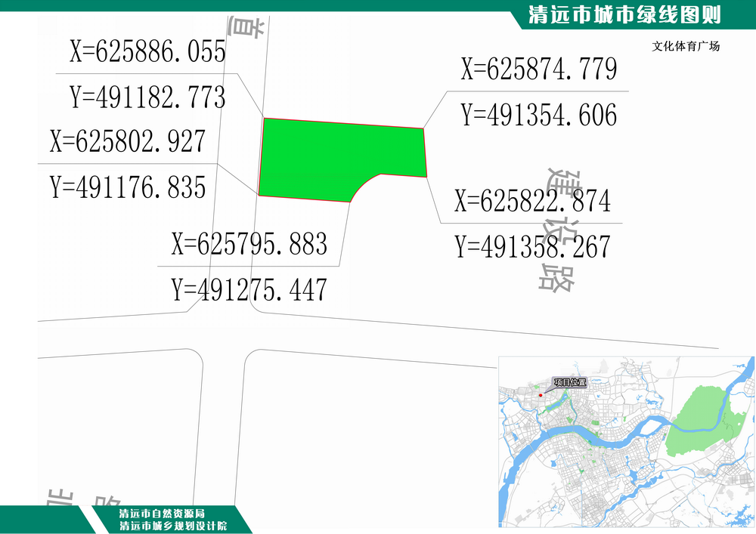This screenshot has width=756, height=534.
Task: Click footer text 清远市城乡规划设计院
Action: point(173,526)
